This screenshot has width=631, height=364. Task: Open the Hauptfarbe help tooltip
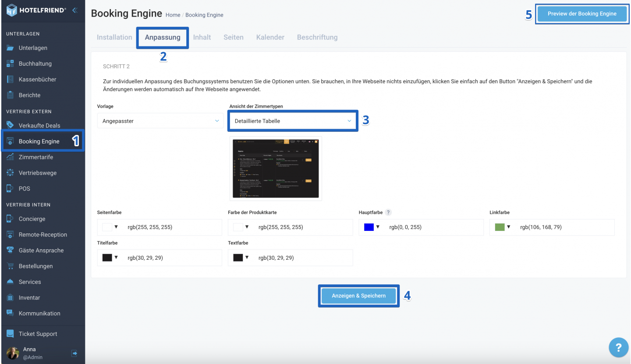point(388,212)
